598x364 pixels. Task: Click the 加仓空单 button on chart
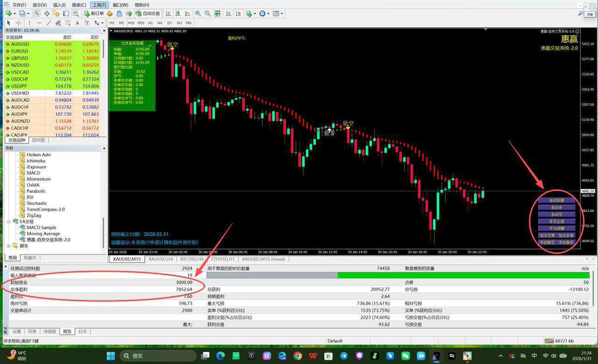point(547,235)
